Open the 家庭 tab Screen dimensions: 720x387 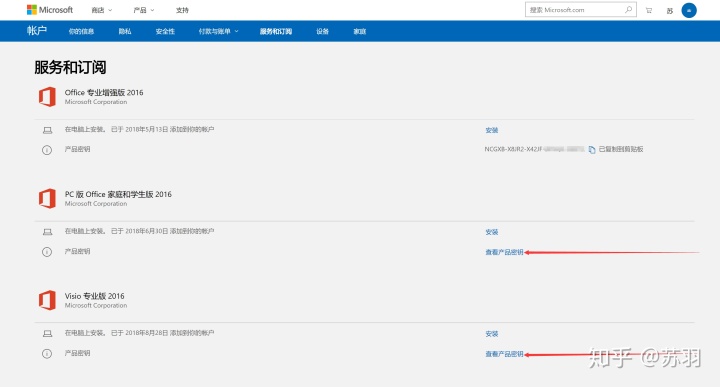tap(360, 31)
